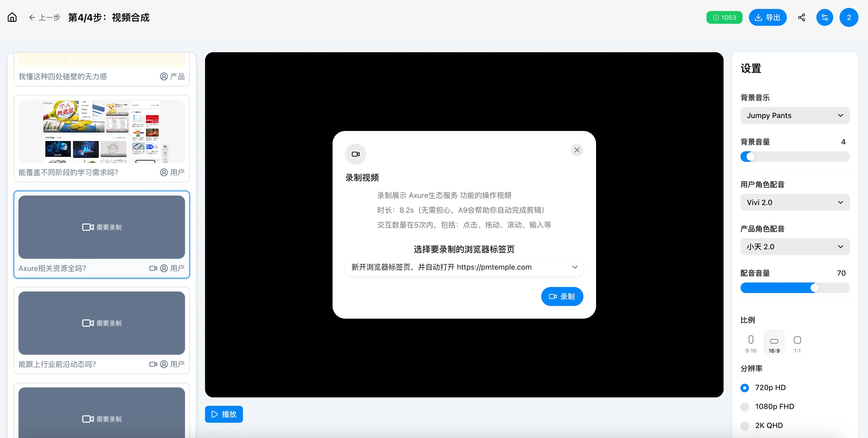Select 1080p FHD resolution
868x438 pixels.
tap(745, 406)
